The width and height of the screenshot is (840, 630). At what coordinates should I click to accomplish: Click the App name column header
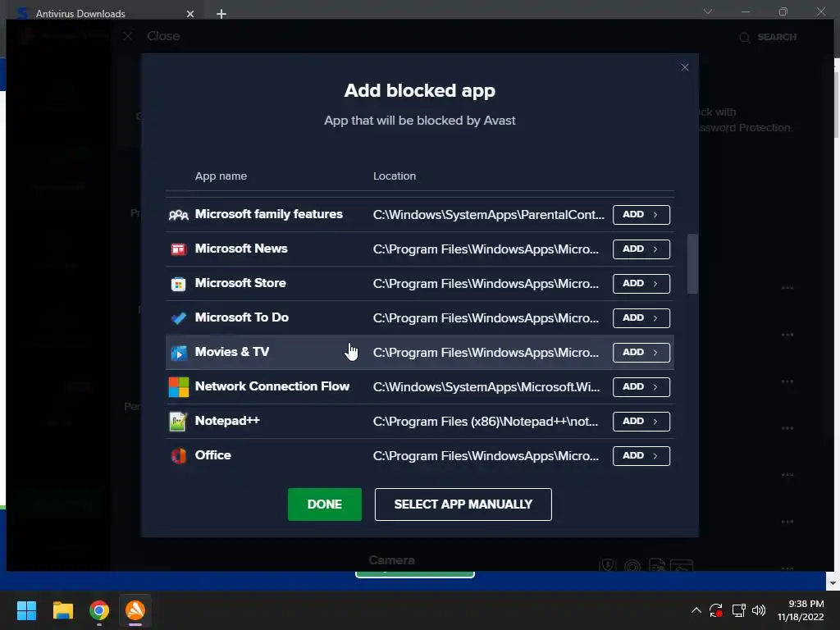[221, 176]
